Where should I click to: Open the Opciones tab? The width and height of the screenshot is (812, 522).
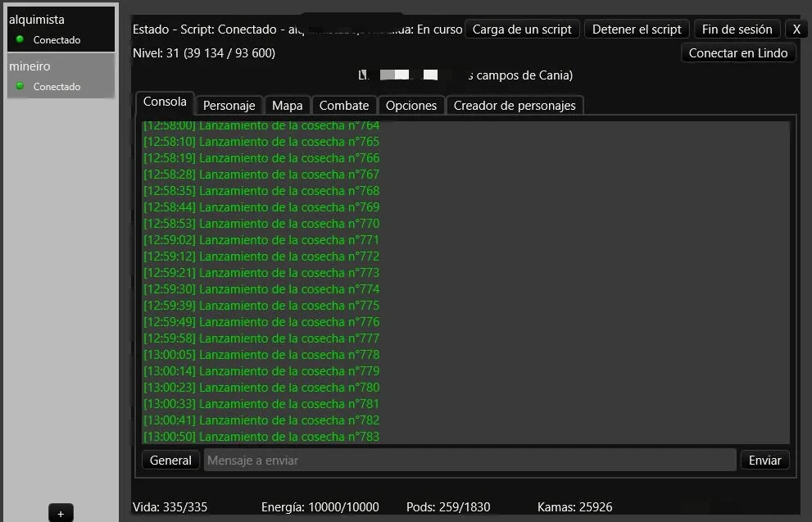coord(411,106)
